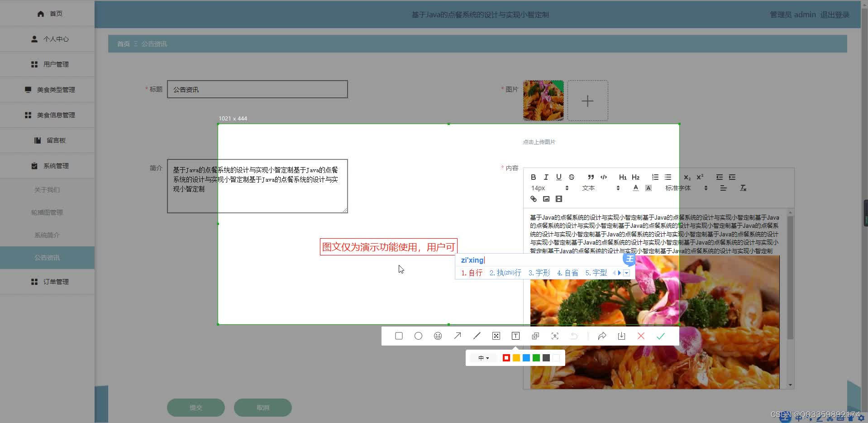Click the 首页 breadcrumb link

124,44
